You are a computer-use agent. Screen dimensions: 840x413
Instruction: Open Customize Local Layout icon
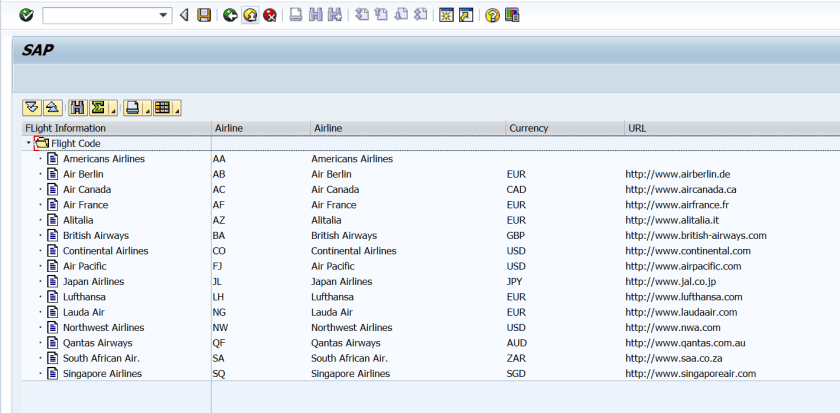[x=512, y=16]
